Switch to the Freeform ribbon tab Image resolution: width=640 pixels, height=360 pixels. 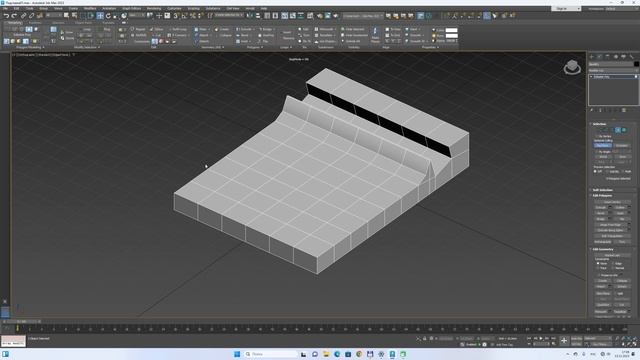coord(35,23)
